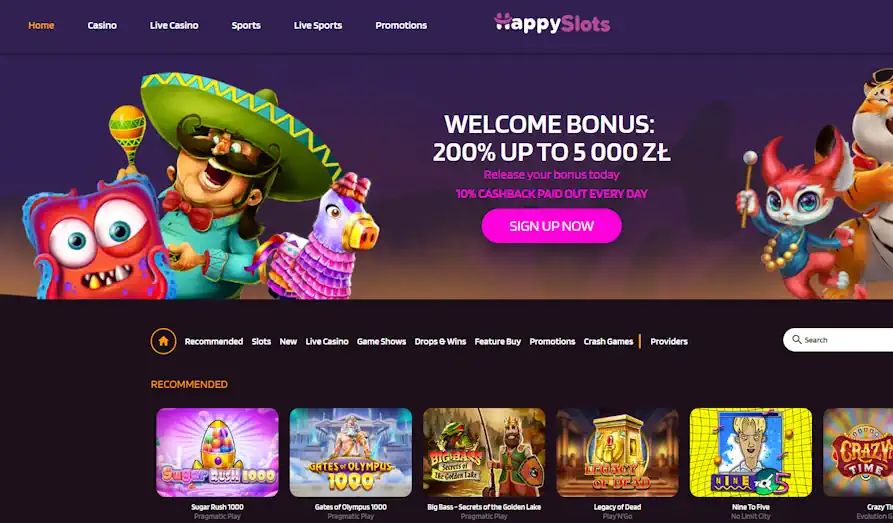Screen dimensions: 893x523
Task: Open the Providers list
Action: click(669, 341)
